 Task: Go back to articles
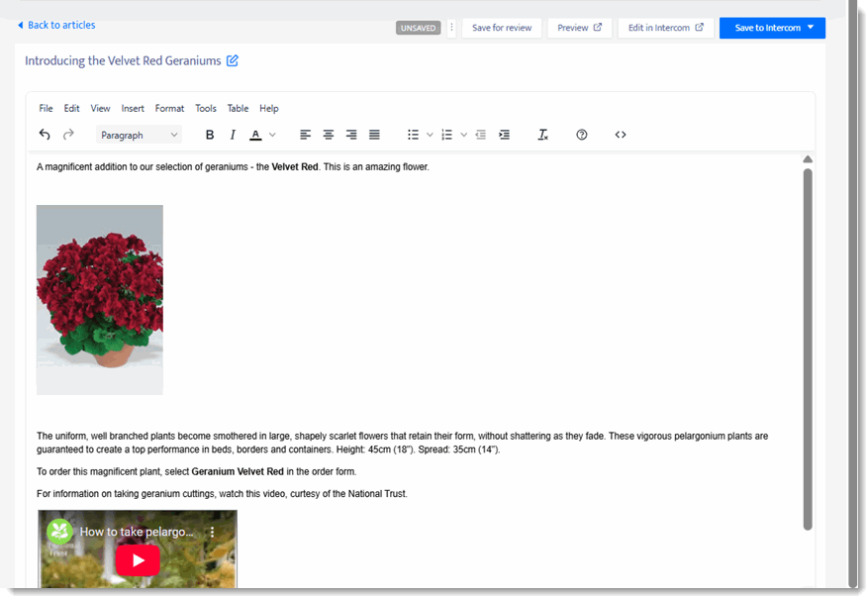pos(56,25)
